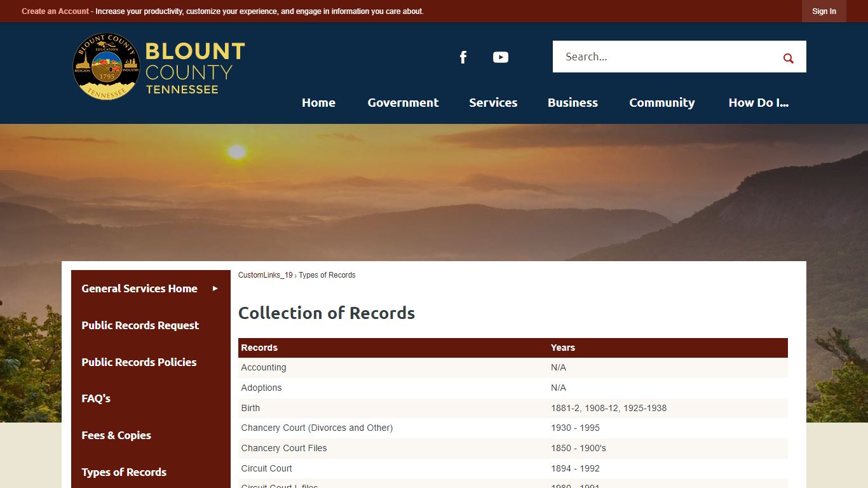Screen dimensions: 868x488
Task: Open the How Do I... menu
Action: pyautogui.click(x=758, y=103)
